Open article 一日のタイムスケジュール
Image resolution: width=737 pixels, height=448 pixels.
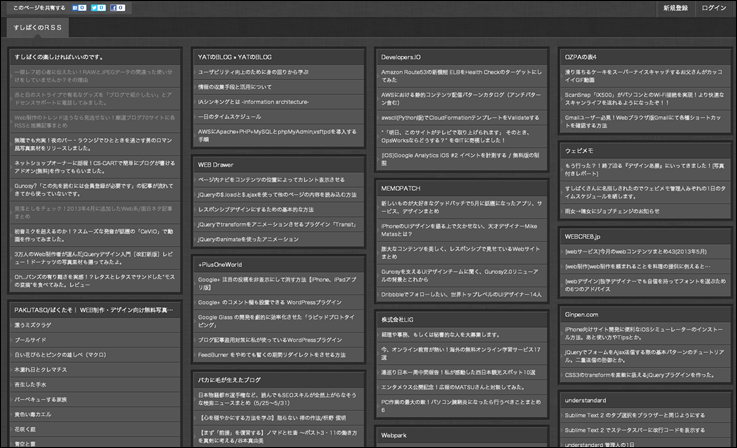[237, 116]
